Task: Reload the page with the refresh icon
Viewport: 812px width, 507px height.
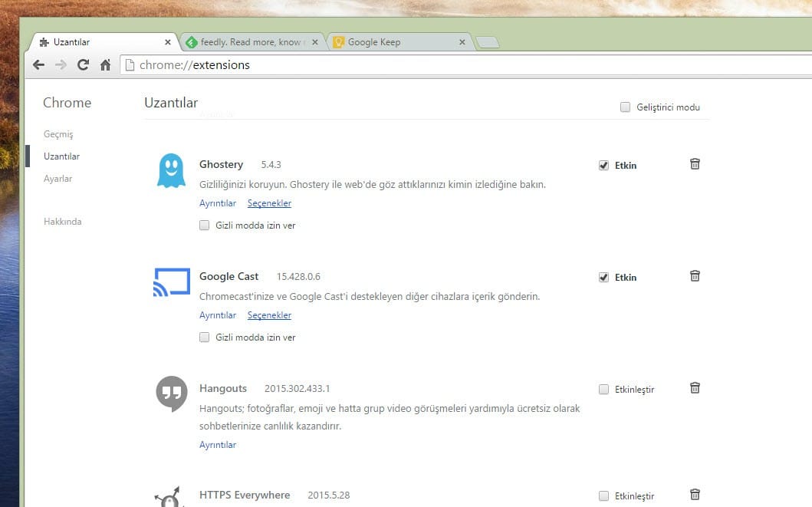Action: coord(83,65)
